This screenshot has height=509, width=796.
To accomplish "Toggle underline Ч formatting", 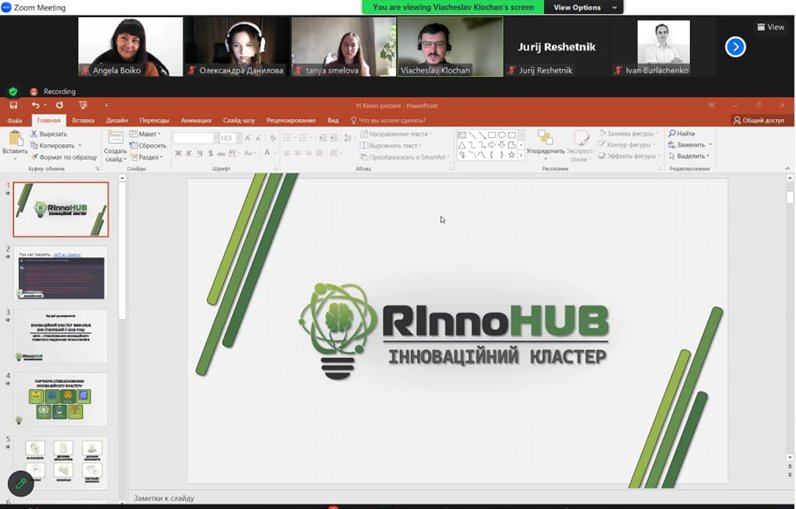I will click(x=200, y=153).
